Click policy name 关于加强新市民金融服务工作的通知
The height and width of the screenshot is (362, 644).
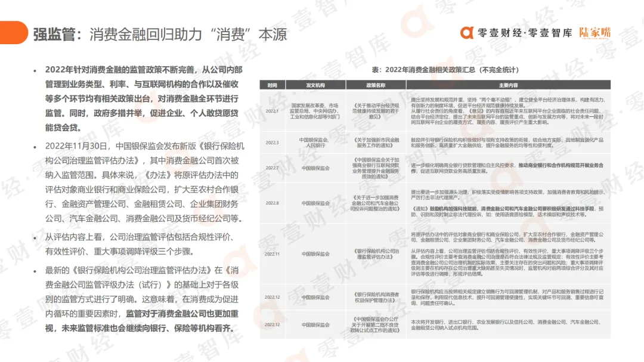[376, 143]
